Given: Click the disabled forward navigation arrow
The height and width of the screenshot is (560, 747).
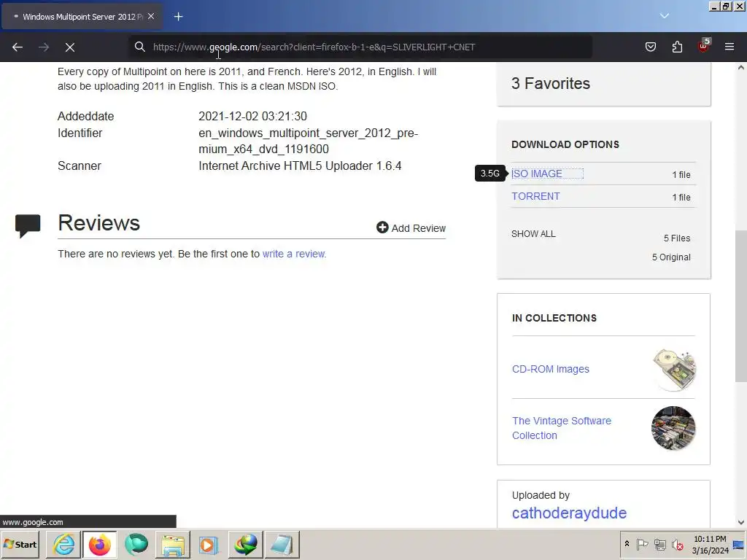Looking at the screenshot, I should point(44,47).
